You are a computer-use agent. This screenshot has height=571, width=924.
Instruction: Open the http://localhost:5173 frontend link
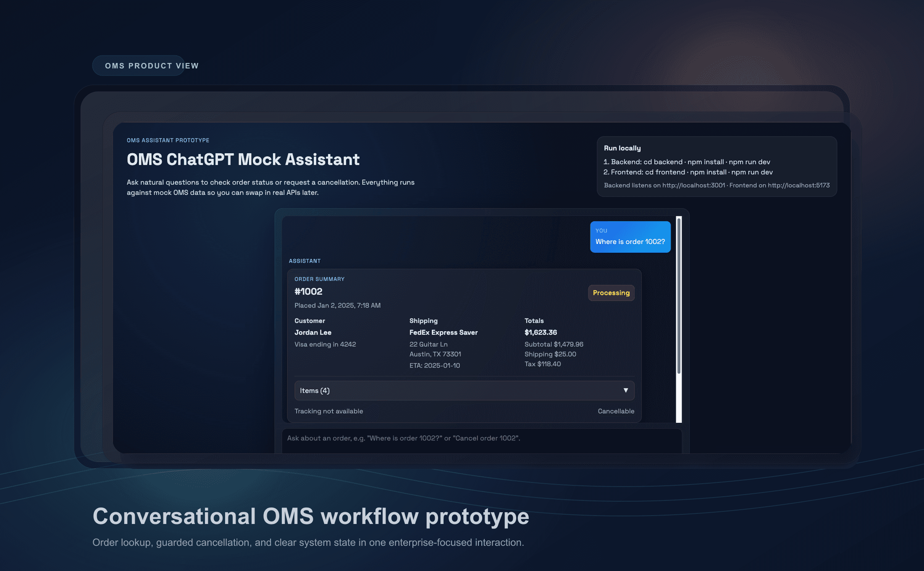(798, 185)
